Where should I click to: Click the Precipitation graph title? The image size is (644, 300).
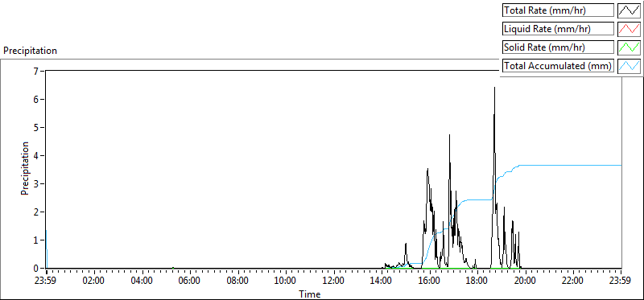tap(30, 51)
